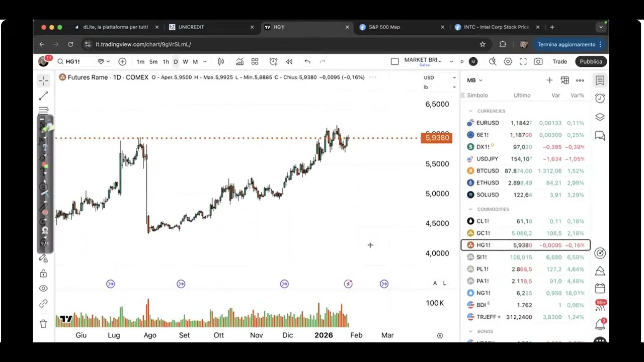Add symbol to MB watchlist

[549, 80]
